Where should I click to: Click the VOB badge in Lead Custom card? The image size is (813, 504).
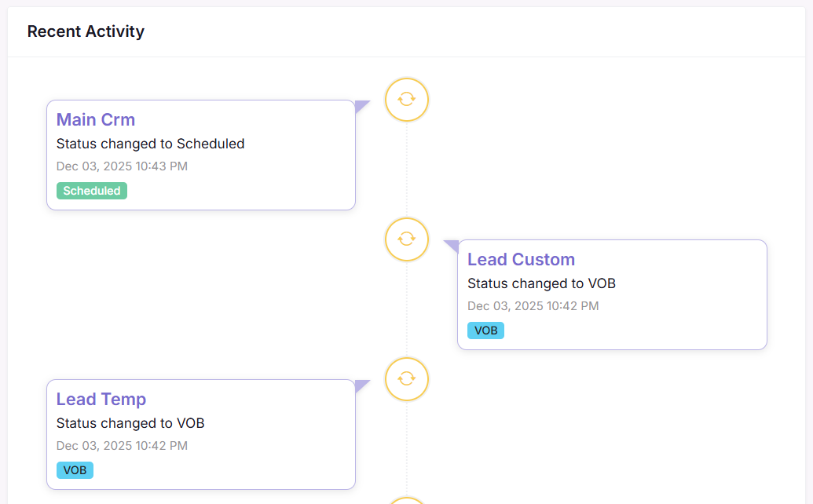point(485,331)
